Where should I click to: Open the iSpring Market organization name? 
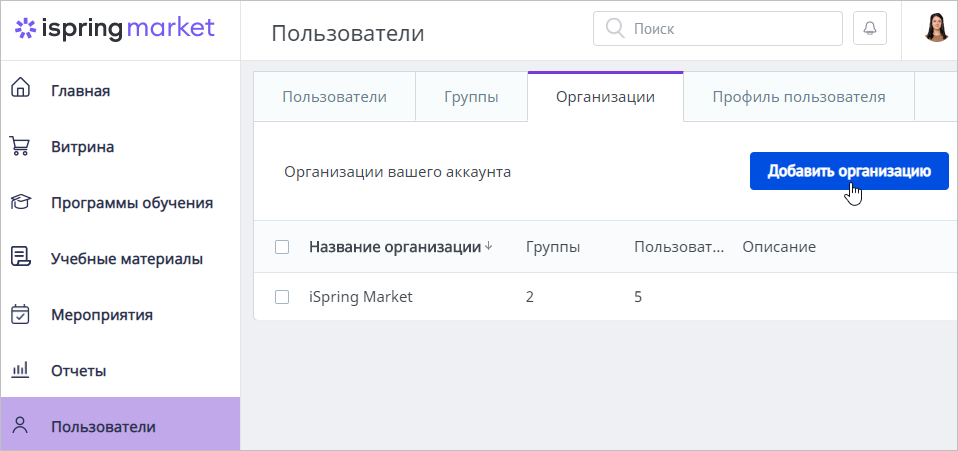(x=360, y=297)
